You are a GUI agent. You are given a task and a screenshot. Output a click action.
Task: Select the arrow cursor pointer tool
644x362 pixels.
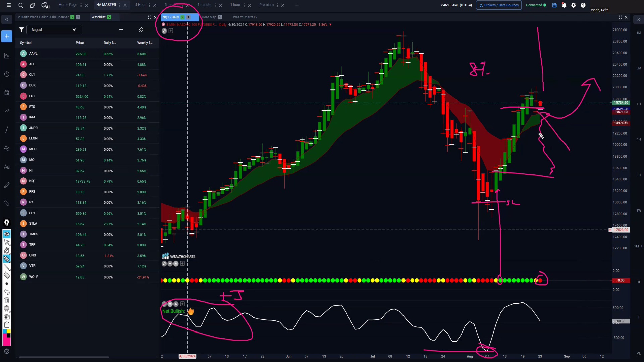point(7,242)
